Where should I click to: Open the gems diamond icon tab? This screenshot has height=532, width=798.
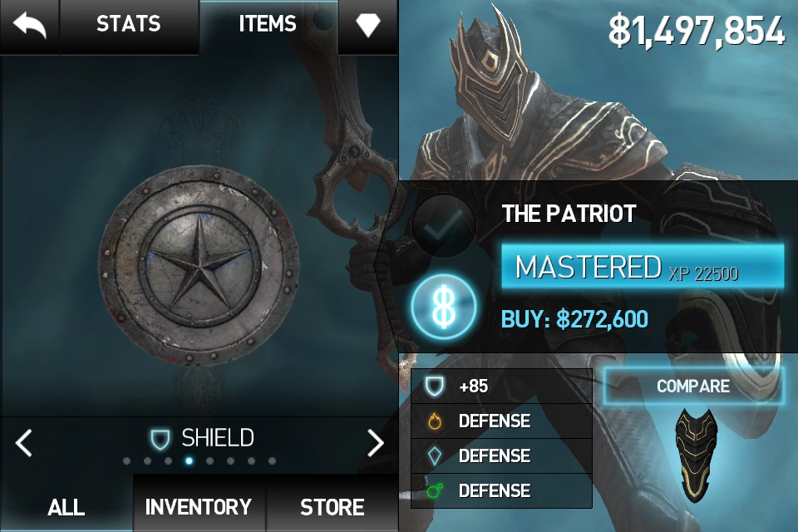pos(368,24)
